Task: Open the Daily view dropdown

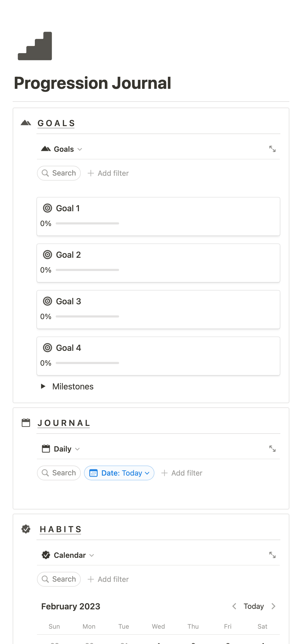Action: pyautogui.click(x=61, y=449)
